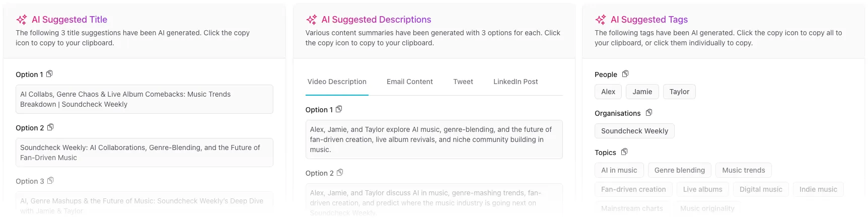Copy title Option 1 to clipboard
Image resolution: width=868 pixels, height=221 pixels.
point(49,74)
